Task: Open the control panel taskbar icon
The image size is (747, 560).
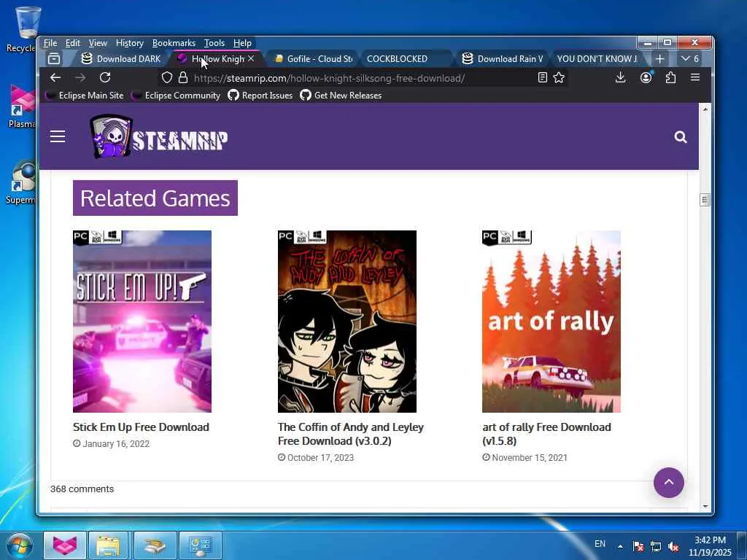Action: click(x=200, y=545)
